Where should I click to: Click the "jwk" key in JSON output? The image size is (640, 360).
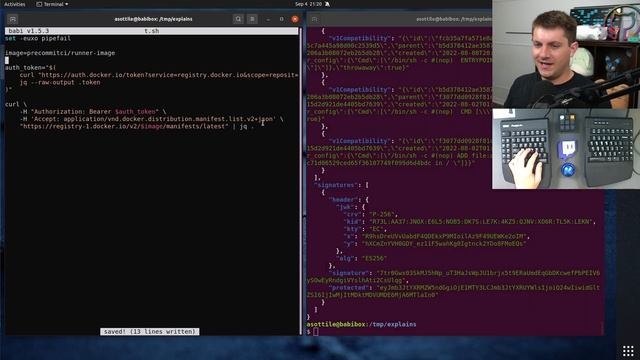coord(345,207)
